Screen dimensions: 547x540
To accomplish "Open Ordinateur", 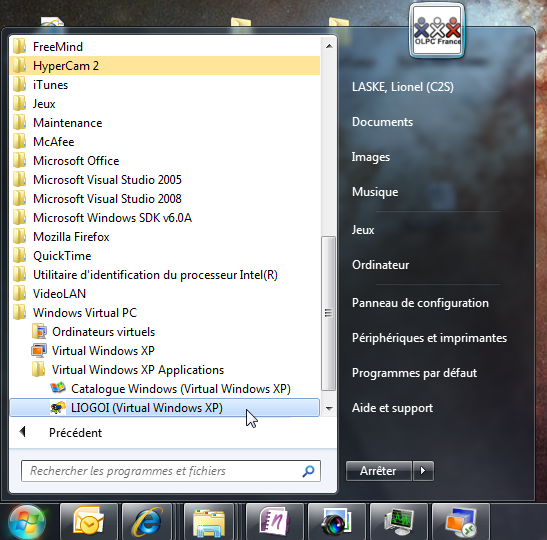I will coord(380,265).
